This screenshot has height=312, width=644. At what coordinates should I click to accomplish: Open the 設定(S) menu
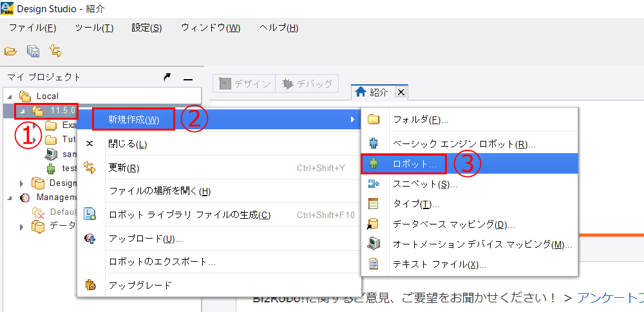147,28
